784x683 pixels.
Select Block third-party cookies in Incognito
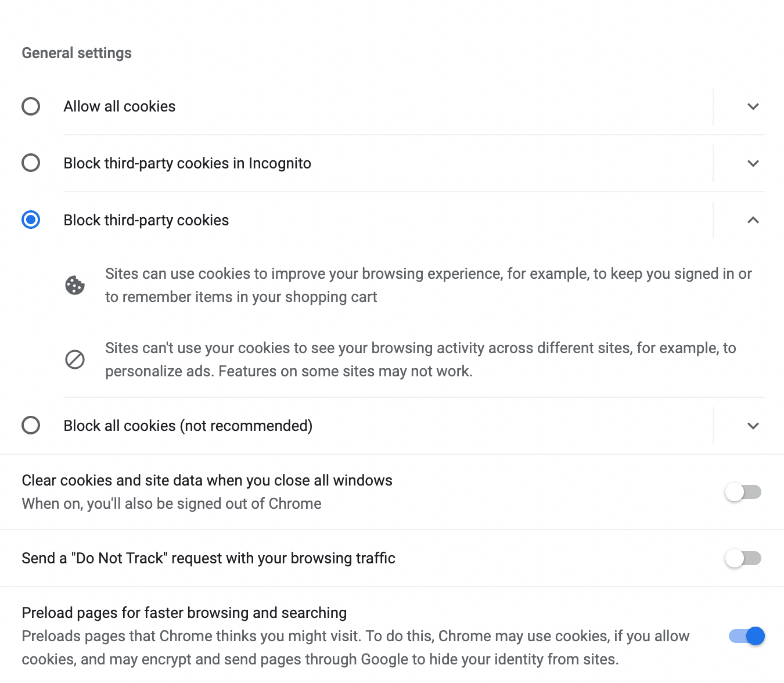pos(31,163)
